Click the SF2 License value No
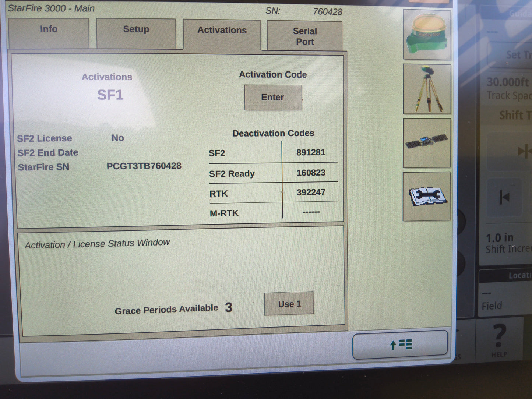This screenshot has height=399, width=532. pyautogui.click(x=118, y=138)
